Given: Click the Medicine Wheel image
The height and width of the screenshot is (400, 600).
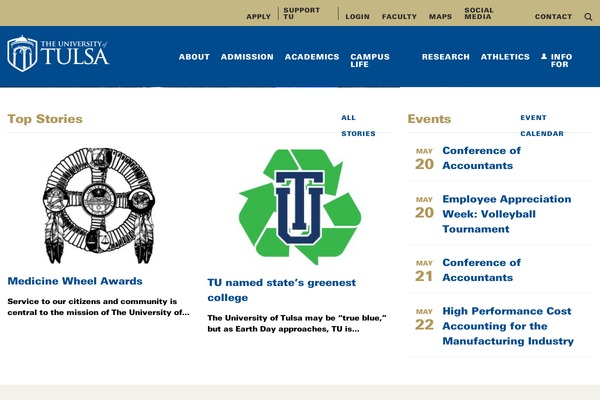Looking at the screenshot, I should (x=99, y=206).
